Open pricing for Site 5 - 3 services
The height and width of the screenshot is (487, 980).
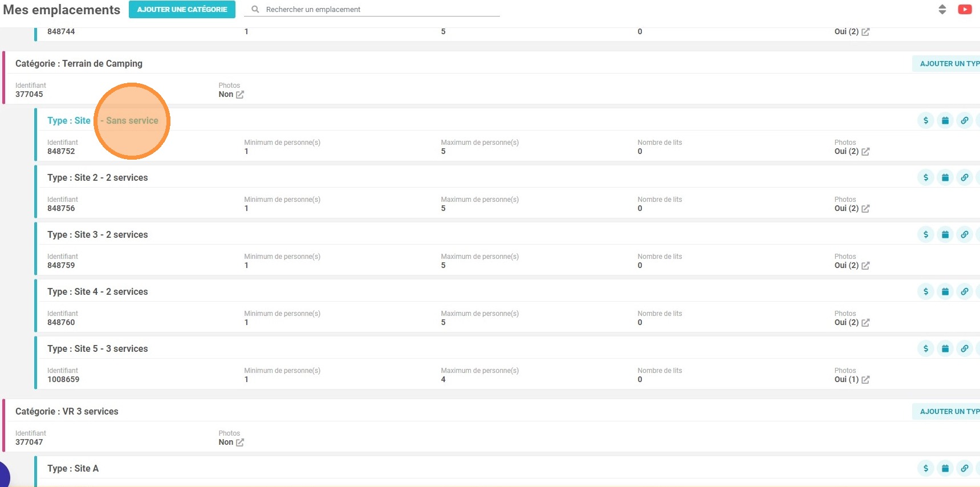[x=926, y=348]
